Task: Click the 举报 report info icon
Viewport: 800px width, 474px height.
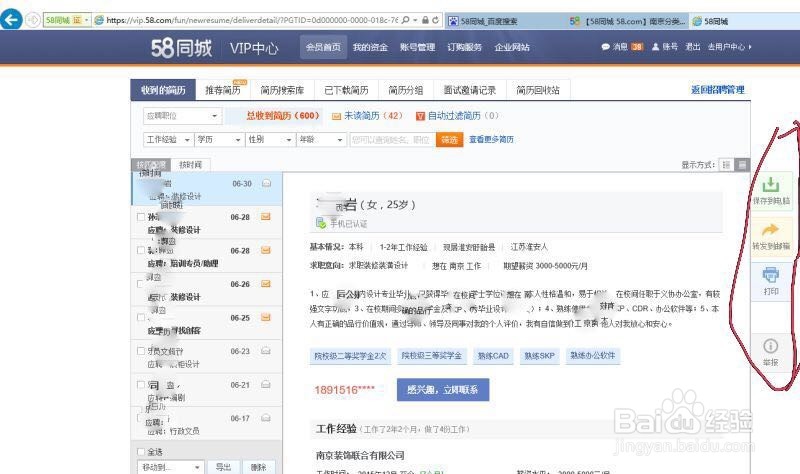Action: [x=770, y=346]
